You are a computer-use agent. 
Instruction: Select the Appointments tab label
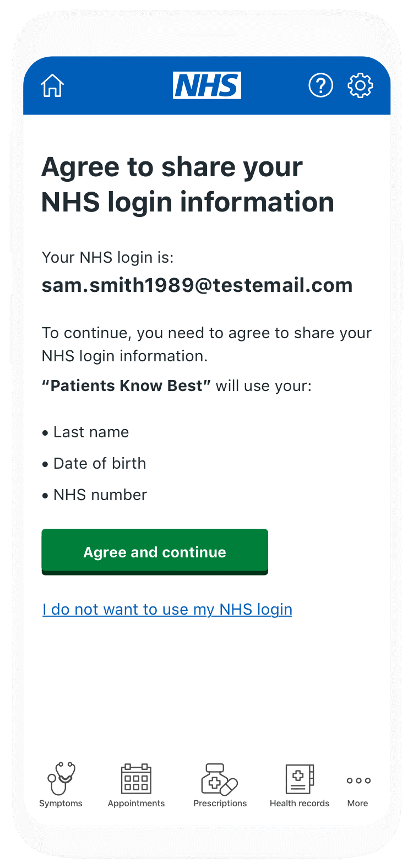coord(136,803)
